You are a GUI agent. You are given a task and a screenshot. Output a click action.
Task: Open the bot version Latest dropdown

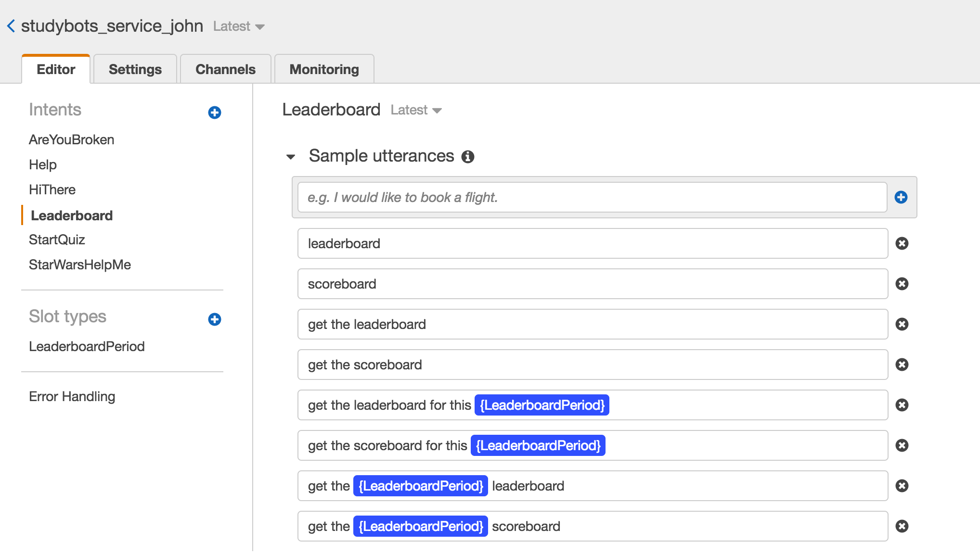tap(239, 26)
